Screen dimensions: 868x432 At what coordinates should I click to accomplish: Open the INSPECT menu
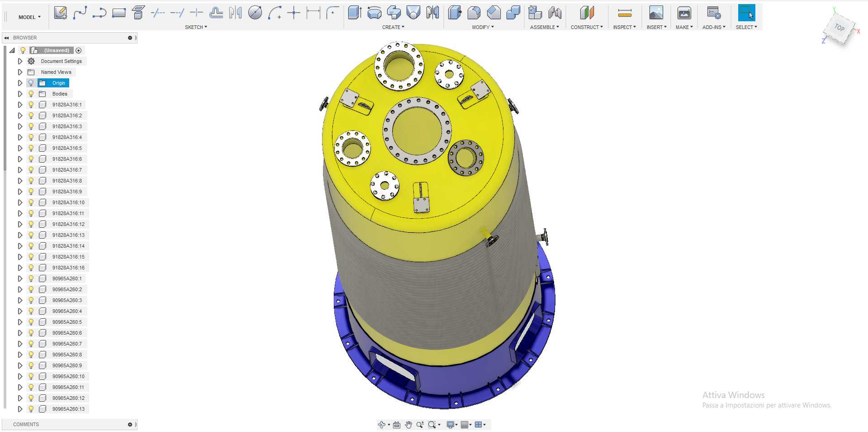pos(624,27)
